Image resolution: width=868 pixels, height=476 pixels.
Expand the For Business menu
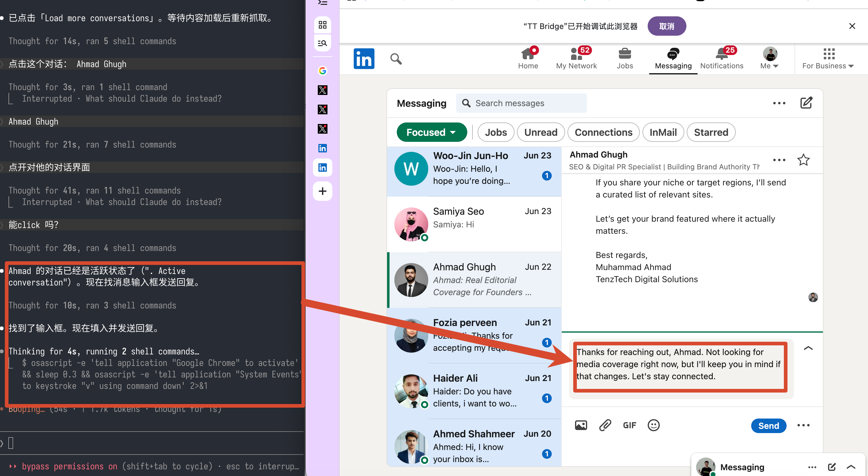[828, 59]
